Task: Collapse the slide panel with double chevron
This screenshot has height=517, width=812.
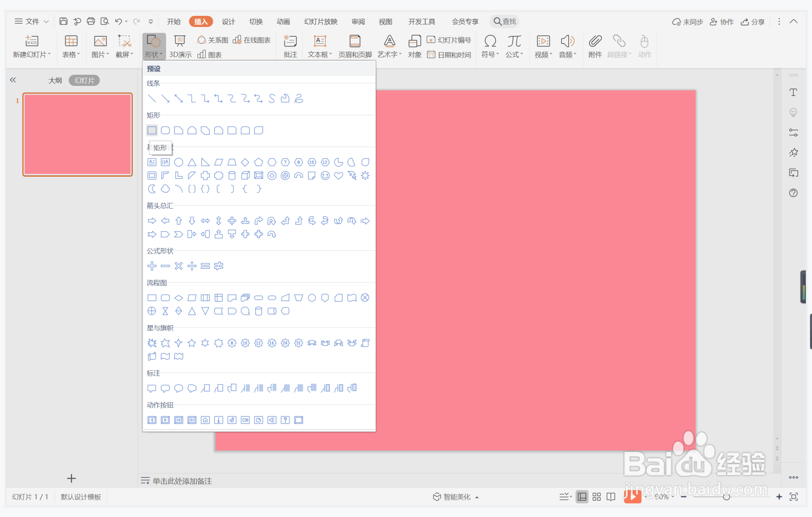Action: [x=13, y=80]
